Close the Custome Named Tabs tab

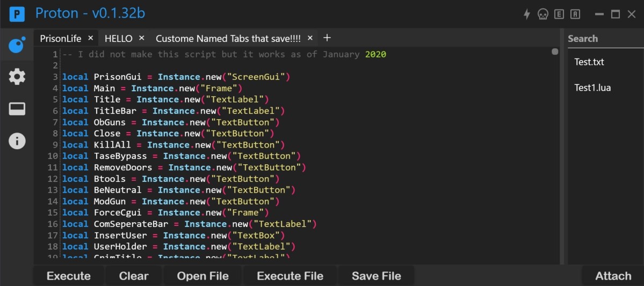coord(310,38)
